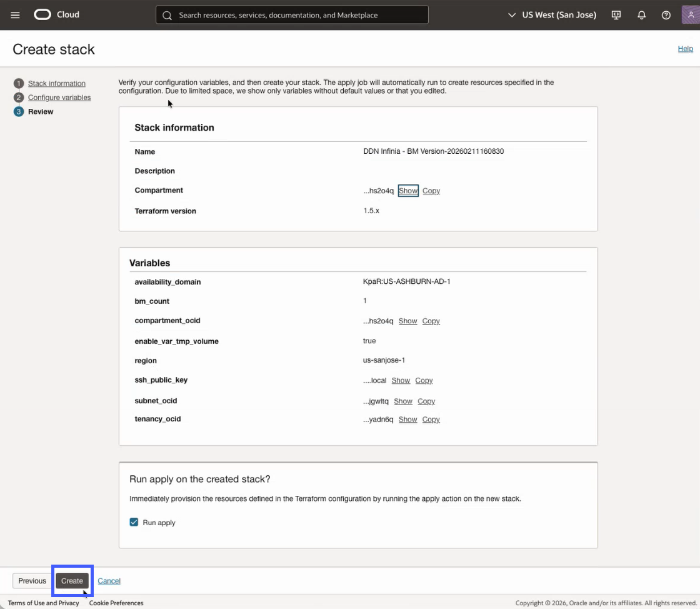
Task: Open the notifications bell
Action: click(641, 14)
